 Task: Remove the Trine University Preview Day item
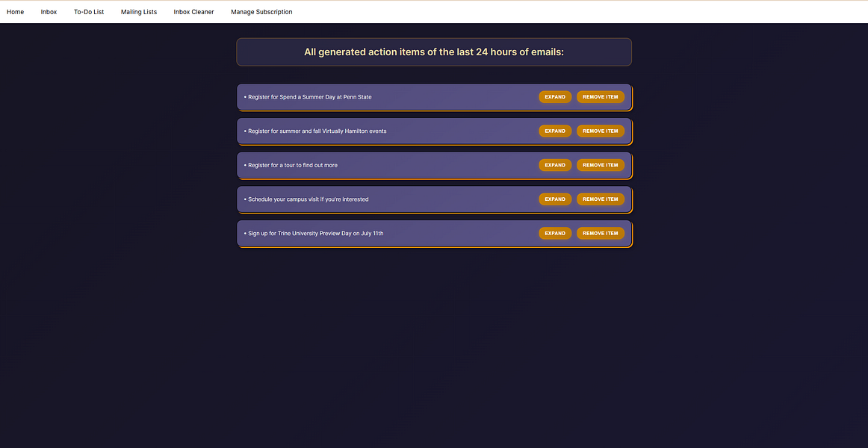click(600, 233)
